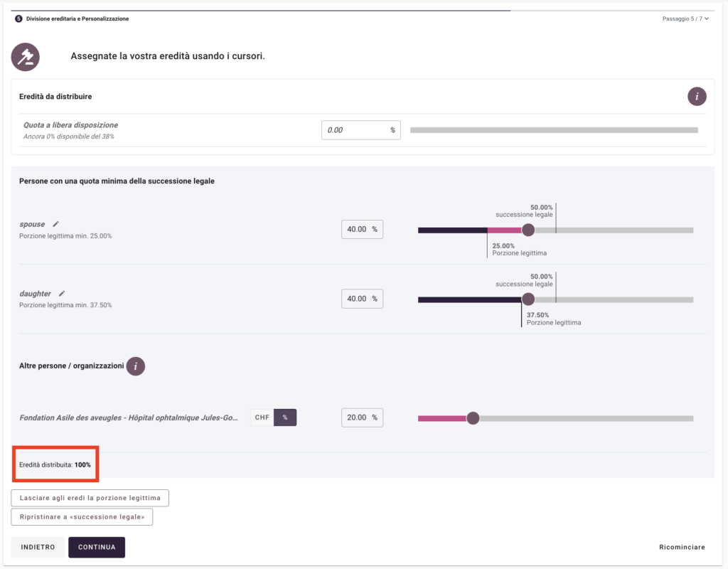Go back with the INDIETRO button
This screenshot has height=569, width=728.
coord(38,547)
